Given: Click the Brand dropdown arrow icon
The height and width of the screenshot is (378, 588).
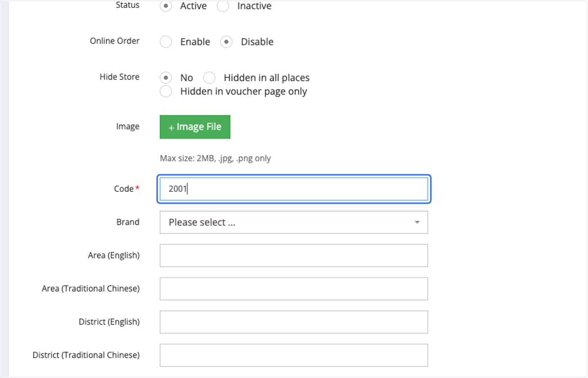Looking at the screenshot, I should [417, 222].
